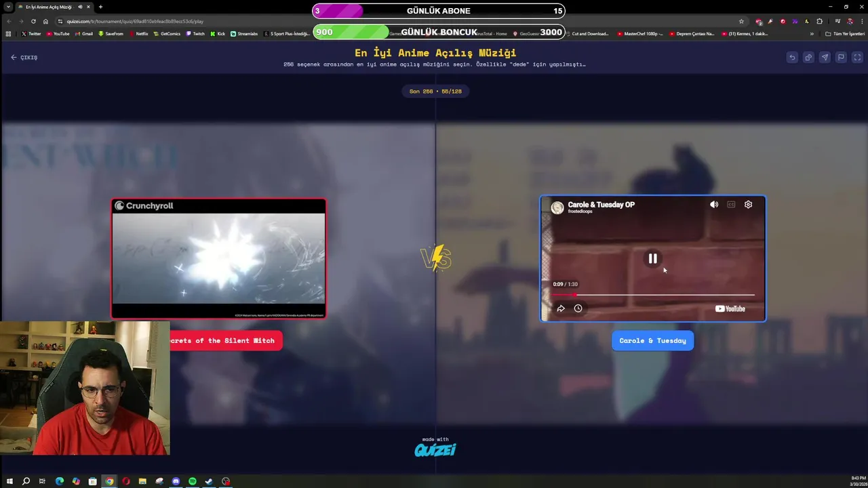This screenshot has height=488, width=868.
Task: Play the Crunchyroll video thumbnail
Action: click(x=218, y=258)
